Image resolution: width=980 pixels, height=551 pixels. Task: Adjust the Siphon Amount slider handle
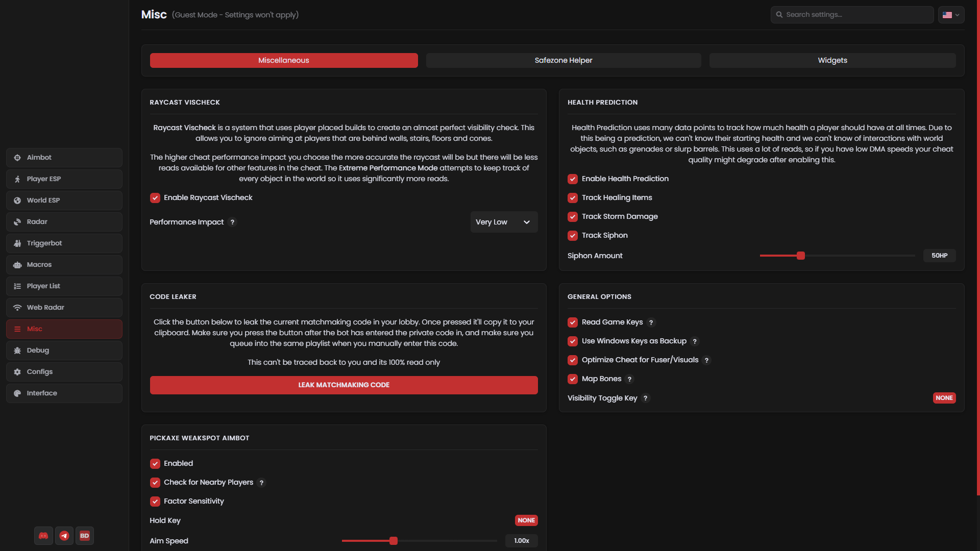(801, 256)
